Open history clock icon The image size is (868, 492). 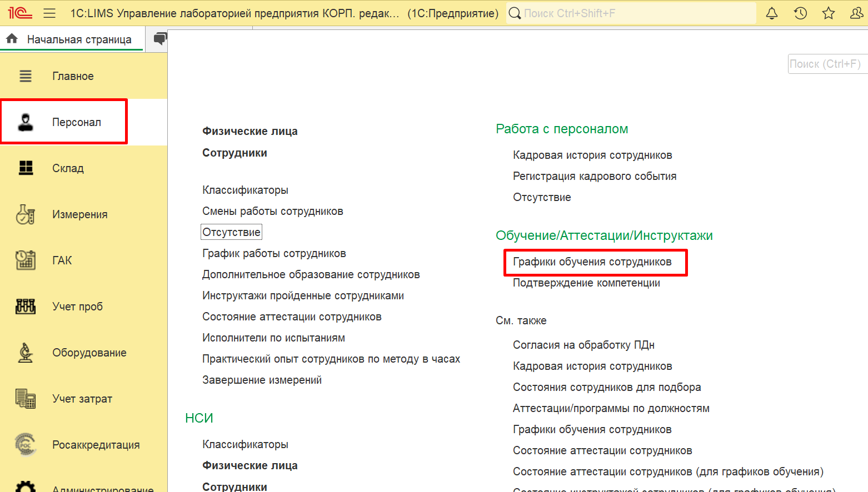[800, 13]
